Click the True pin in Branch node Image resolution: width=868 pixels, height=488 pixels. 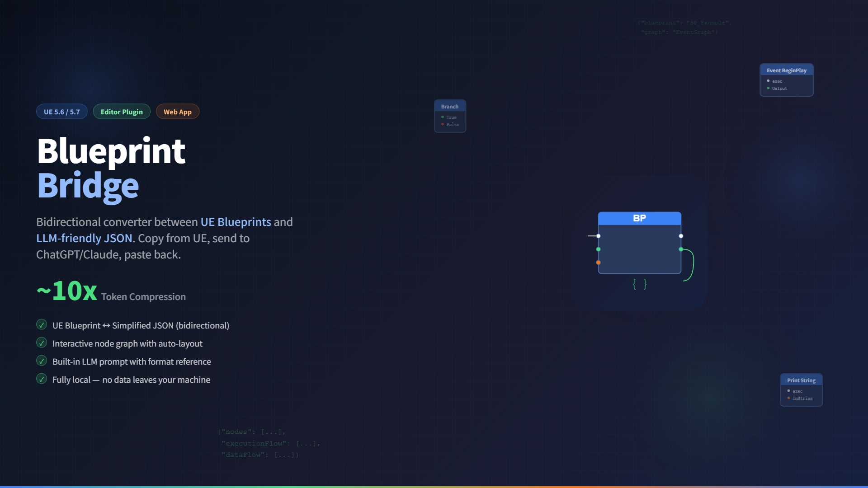coord(443,117)
